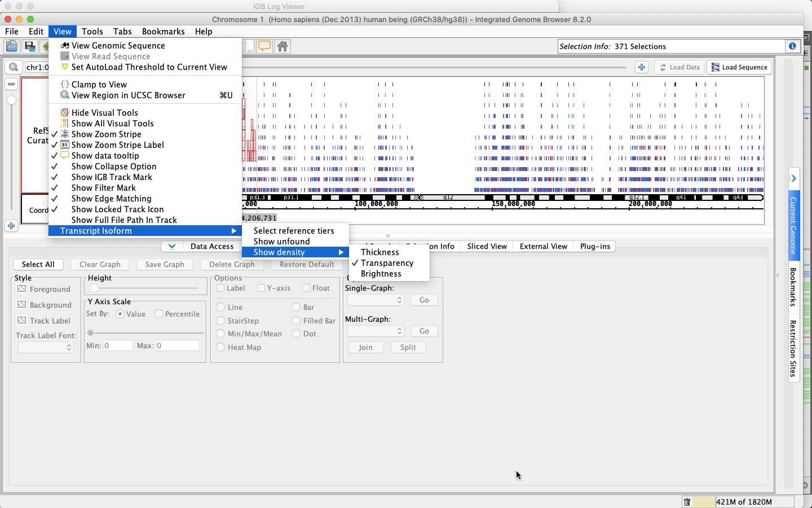
Task: Collapse the bottom tab panel chevron
Action: click(172, 246)
